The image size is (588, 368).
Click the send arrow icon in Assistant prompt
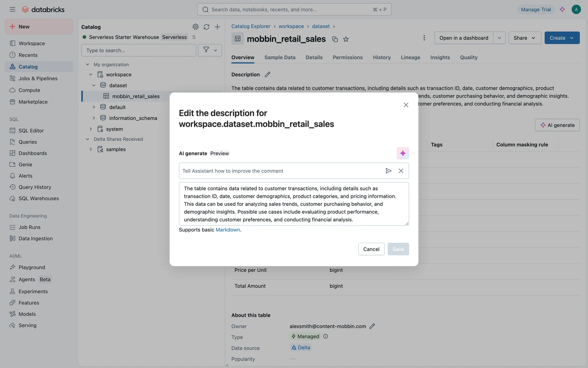coord(388,171)
